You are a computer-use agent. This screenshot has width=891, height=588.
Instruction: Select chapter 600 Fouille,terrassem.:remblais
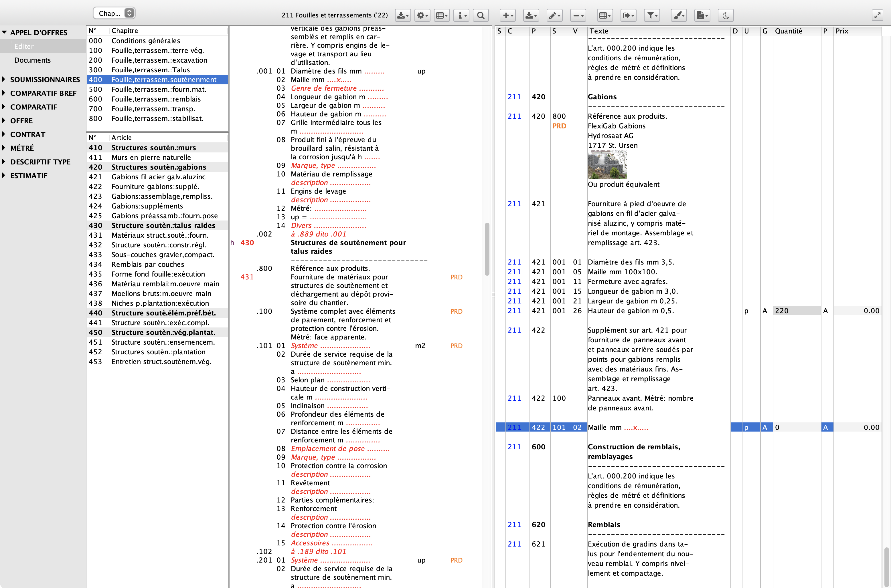(157, 99)
